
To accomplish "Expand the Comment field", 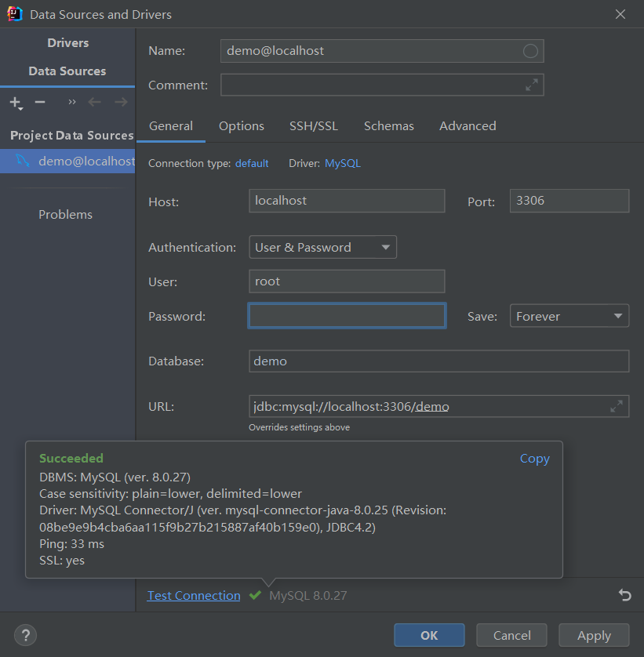I will [532, 85].
